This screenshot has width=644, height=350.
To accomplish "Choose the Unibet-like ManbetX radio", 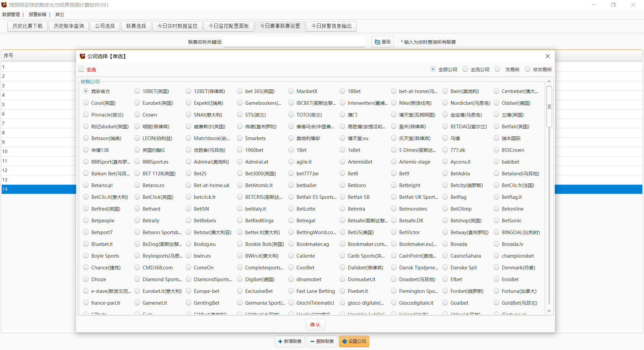I will point(291,91).
